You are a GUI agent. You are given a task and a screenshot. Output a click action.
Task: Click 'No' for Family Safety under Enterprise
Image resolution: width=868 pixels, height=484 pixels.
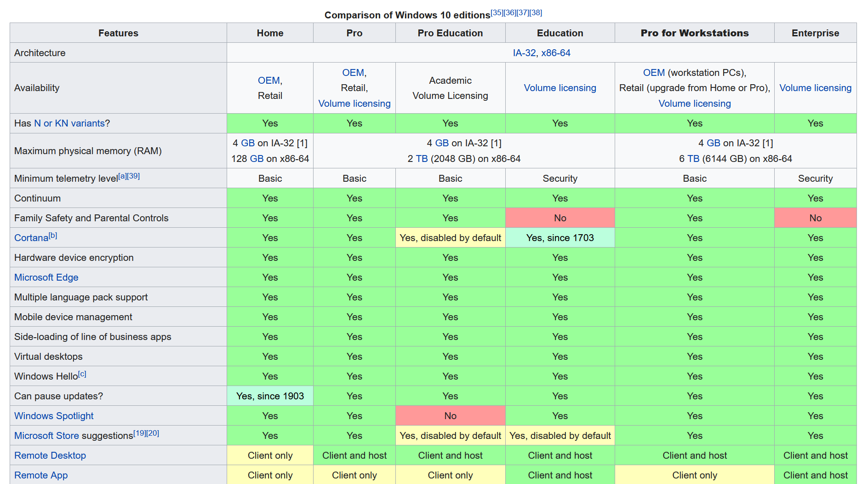tap(816, 218)
